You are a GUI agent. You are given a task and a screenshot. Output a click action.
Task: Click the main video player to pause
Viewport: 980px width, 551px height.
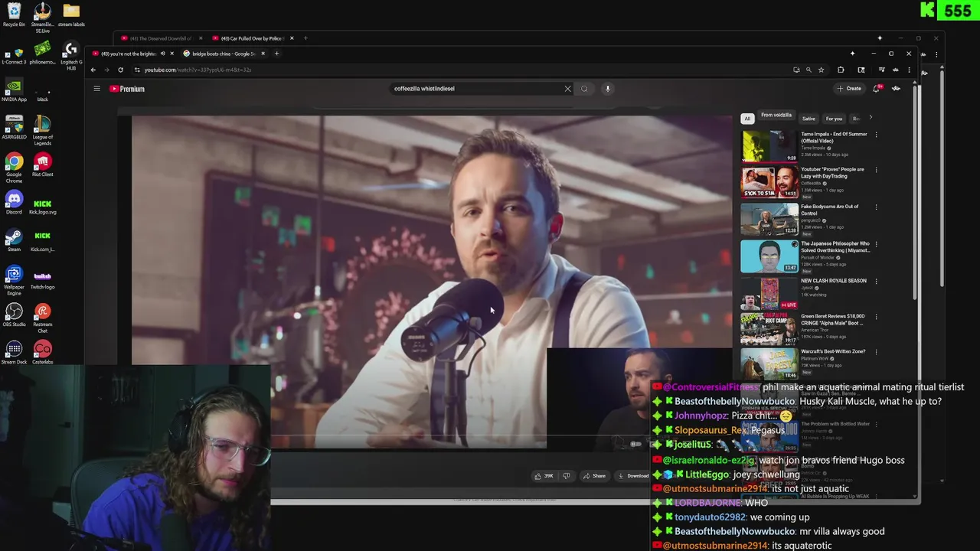click(432, 282)
